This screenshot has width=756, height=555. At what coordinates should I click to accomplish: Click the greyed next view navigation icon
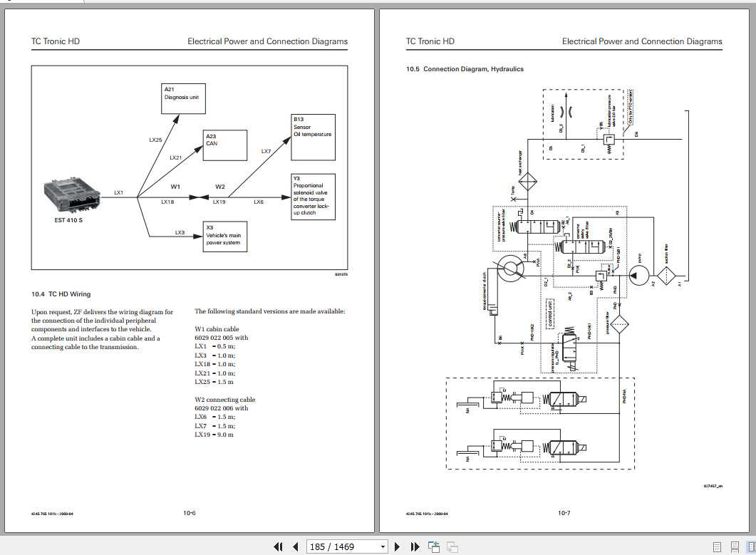click(452, 546)
